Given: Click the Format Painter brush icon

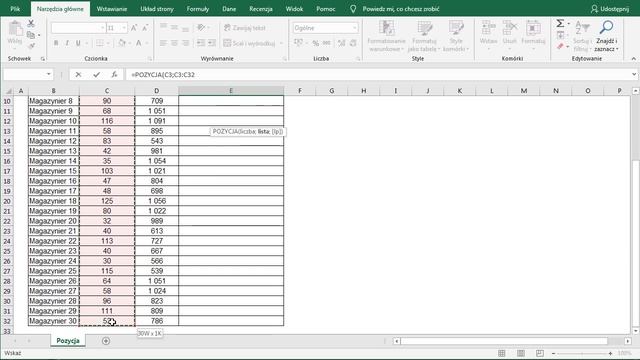Looking at the screenshot, I should (31, 45).
